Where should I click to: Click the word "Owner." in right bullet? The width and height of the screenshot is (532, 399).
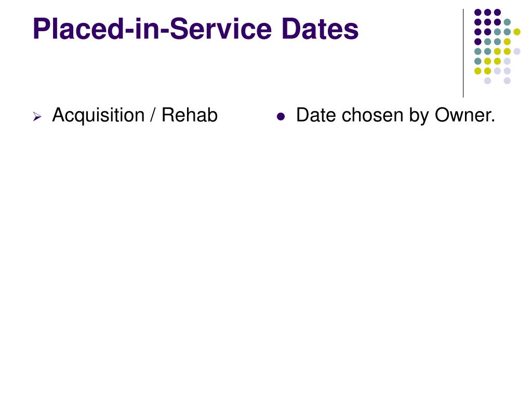pos(465,115)
